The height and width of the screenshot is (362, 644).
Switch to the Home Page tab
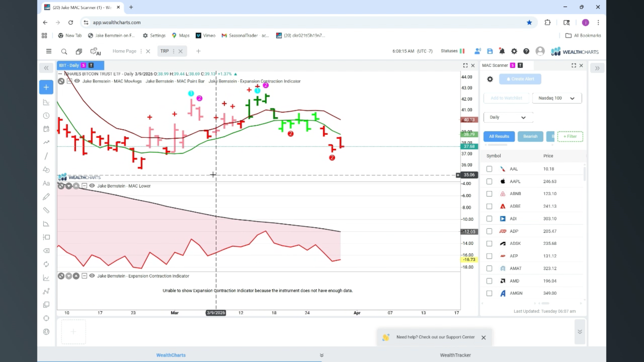(x=124, y=51)
